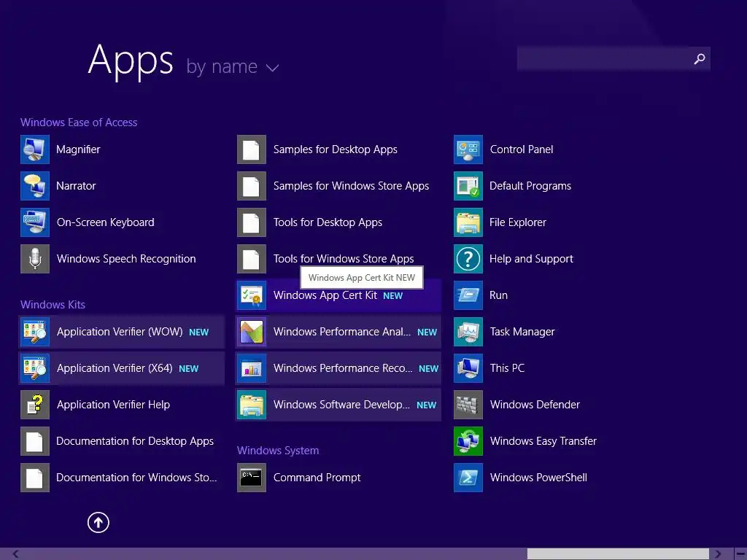Click the zoom-out minus button at bottom right
747x560 pixels.
[741, 554]
